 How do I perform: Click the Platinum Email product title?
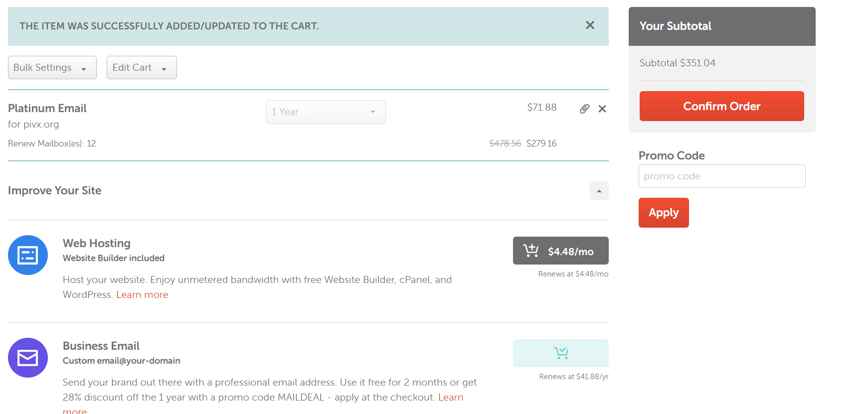tap(47, 109)
